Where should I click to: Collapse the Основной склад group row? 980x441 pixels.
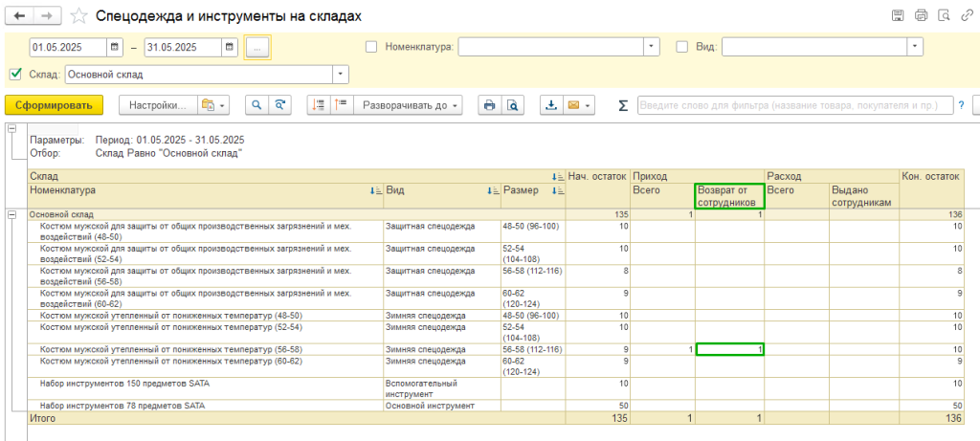(x=12, y=214)
